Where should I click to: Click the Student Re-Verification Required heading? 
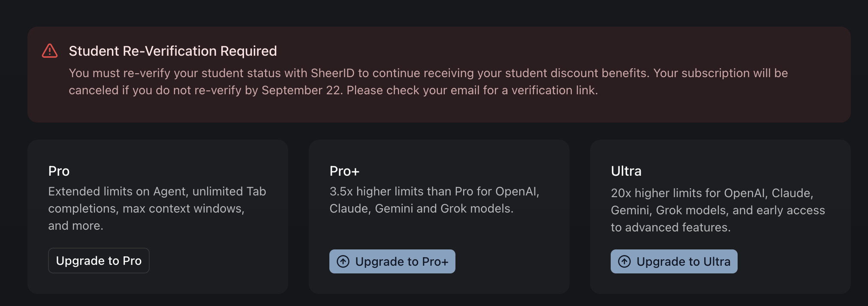point(173,51)
